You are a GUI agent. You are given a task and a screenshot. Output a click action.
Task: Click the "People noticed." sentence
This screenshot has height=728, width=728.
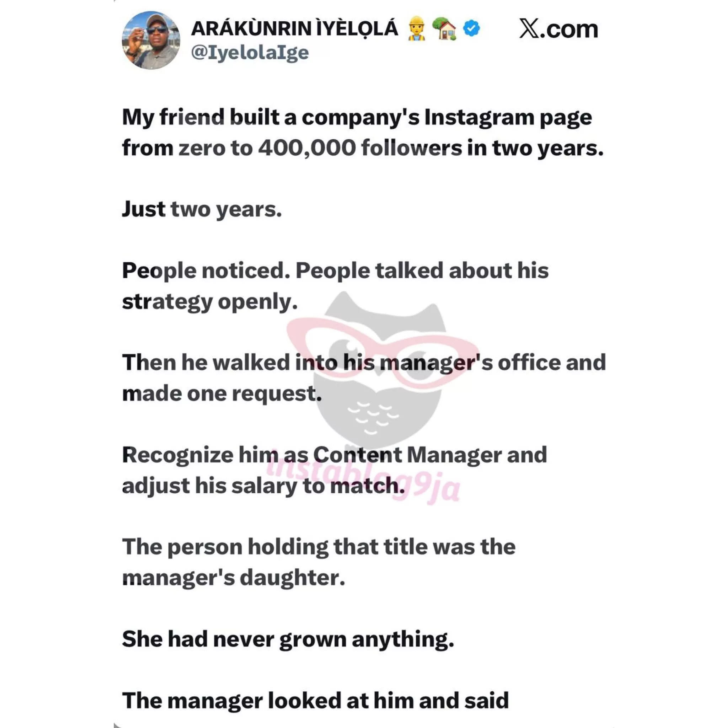click(206, 271)
